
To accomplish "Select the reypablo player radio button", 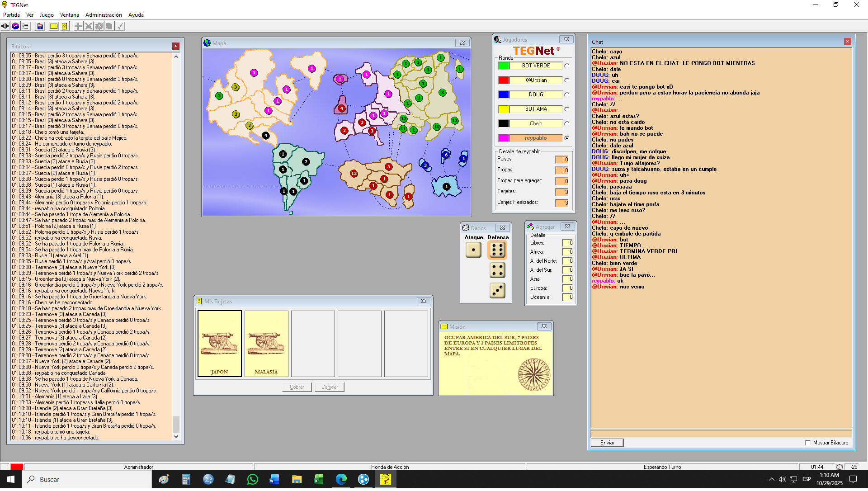I will click(566, 138).
